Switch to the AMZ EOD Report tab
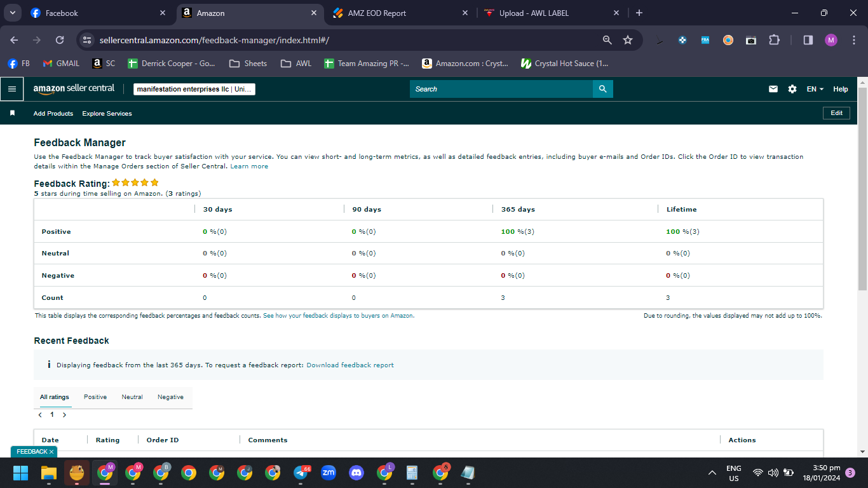The image size is (868, 488). point(401,13)
